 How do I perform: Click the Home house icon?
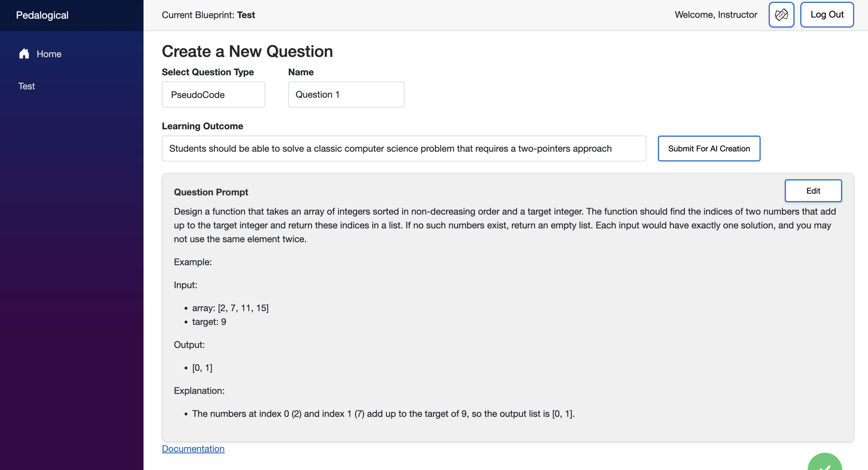(x=24, y=54)
